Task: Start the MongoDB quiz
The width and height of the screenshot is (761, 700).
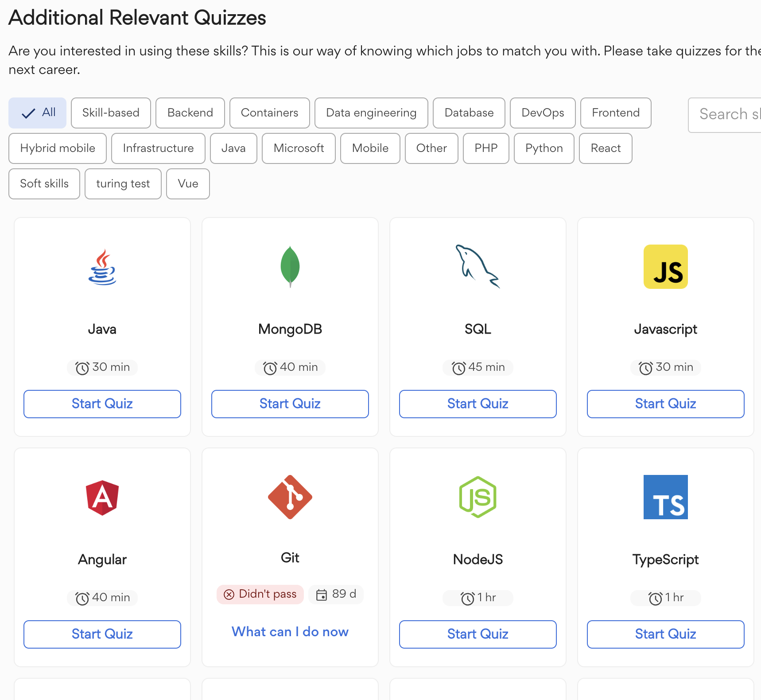Action: click(290, 404)
